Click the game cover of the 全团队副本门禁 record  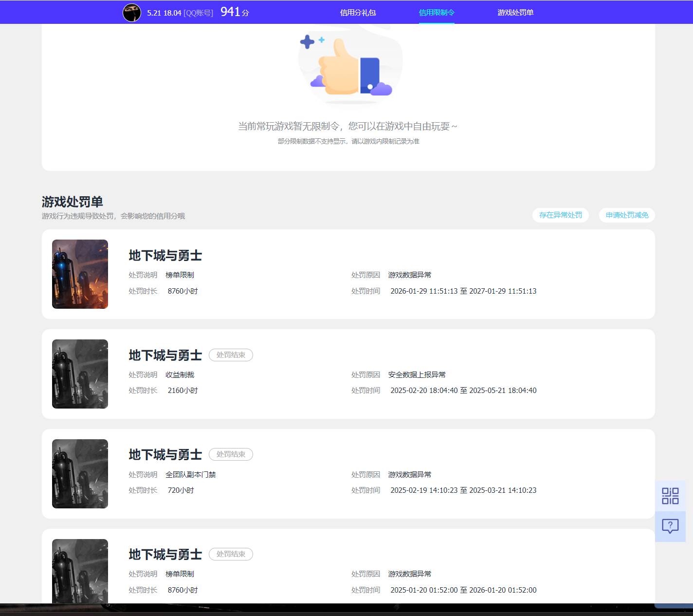(80, 473)
